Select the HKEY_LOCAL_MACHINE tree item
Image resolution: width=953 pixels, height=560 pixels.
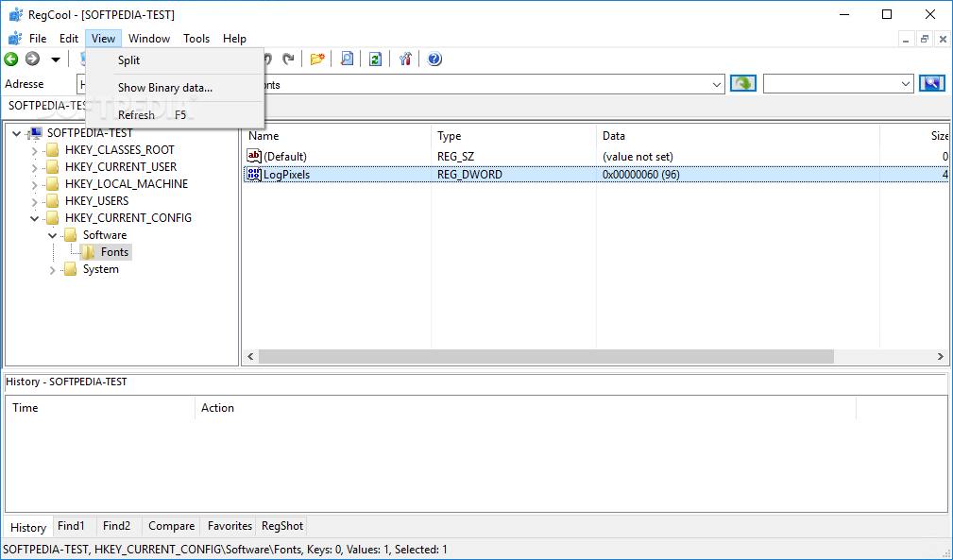(x=127, y=184)
